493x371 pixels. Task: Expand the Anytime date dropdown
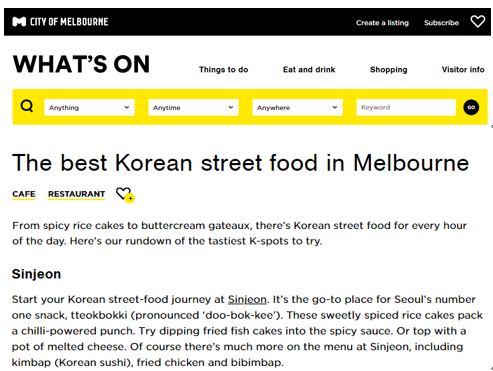click(193, 107)
